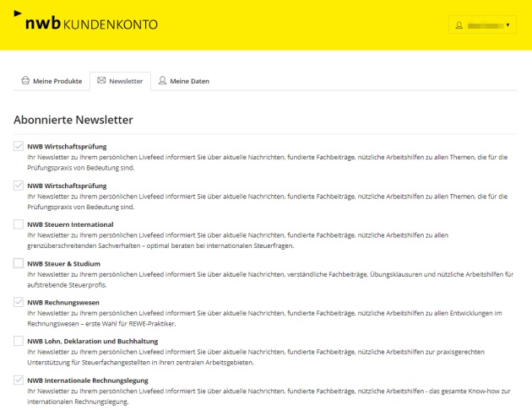Uncheck the second NWB Wirtschaftsprüfung checkbox

[19, 185]
